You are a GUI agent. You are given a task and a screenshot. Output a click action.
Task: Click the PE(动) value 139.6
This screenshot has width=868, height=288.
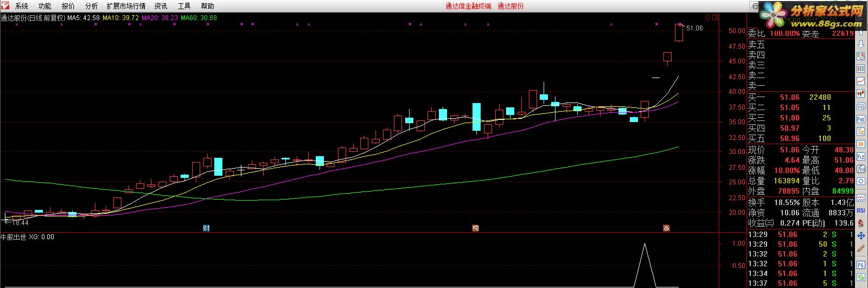(x=844, y=223)
